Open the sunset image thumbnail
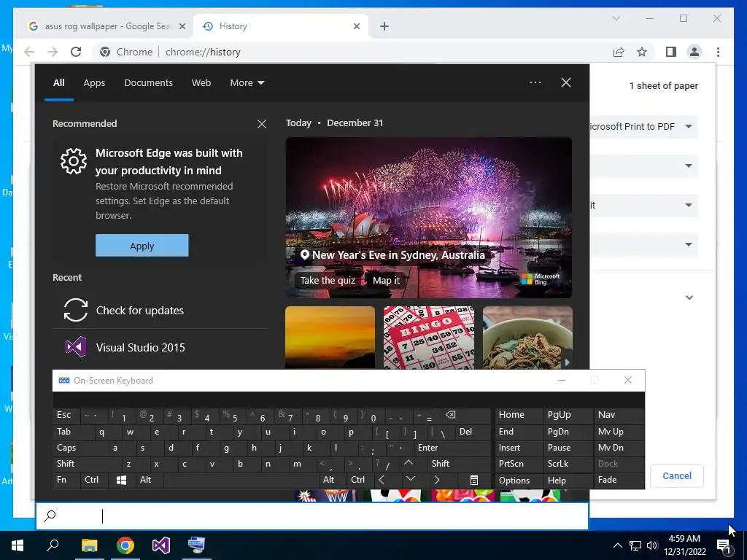This screenshot has width=747, height=560. click(x=330, y=338)
